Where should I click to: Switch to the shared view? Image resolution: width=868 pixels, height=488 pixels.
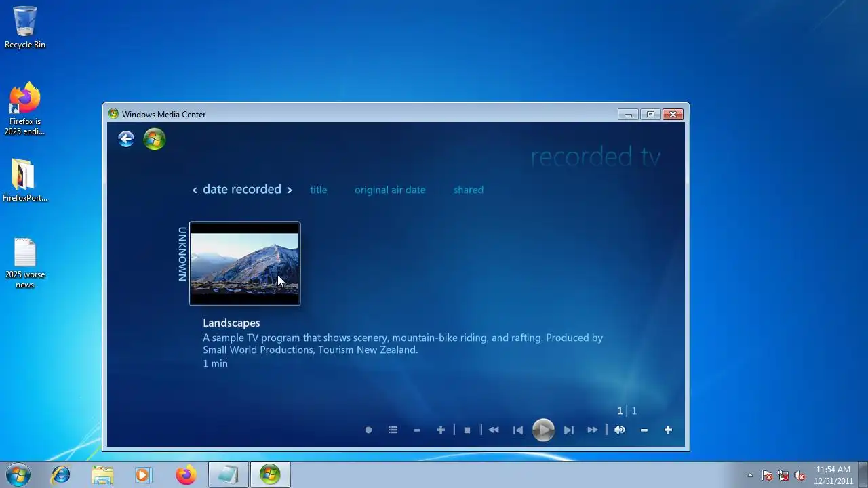469,190
